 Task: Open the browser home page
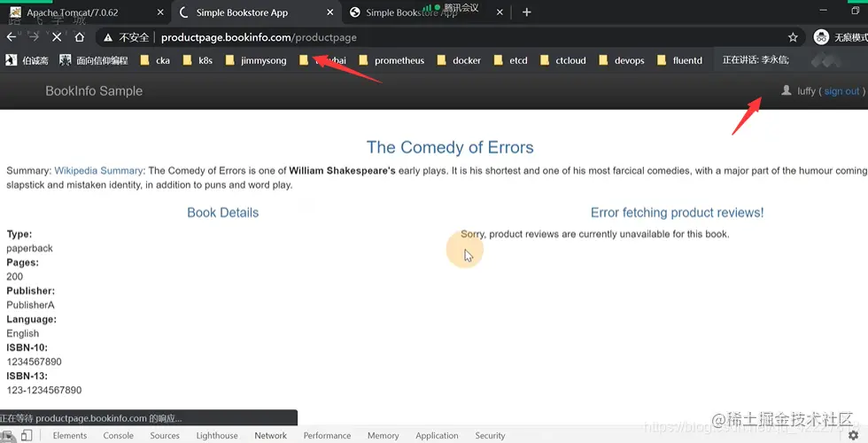point(79,37)
